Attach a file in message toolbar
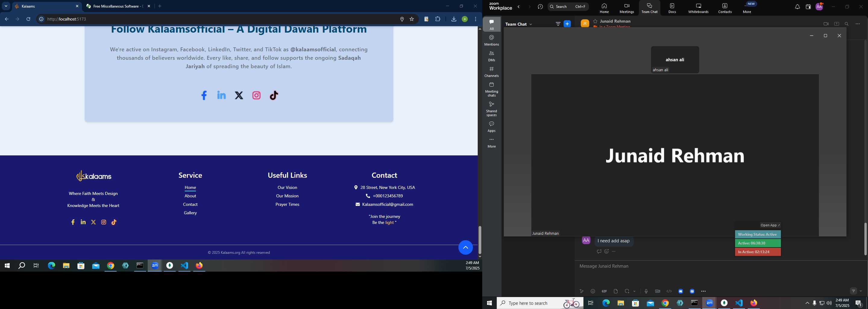868x309 pixels. pyautogui.click(x=616, y=291)
